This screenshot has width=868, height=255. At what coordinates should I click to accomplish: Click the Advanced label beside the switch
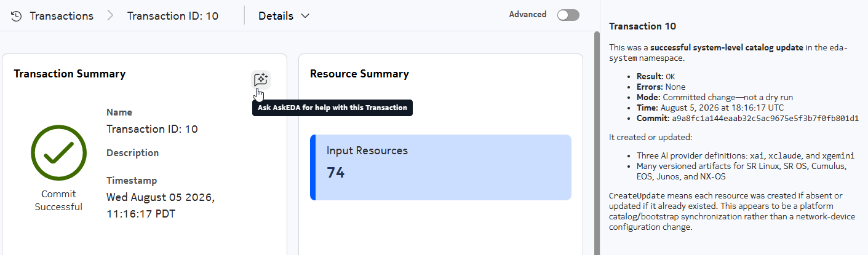[527, 14]
